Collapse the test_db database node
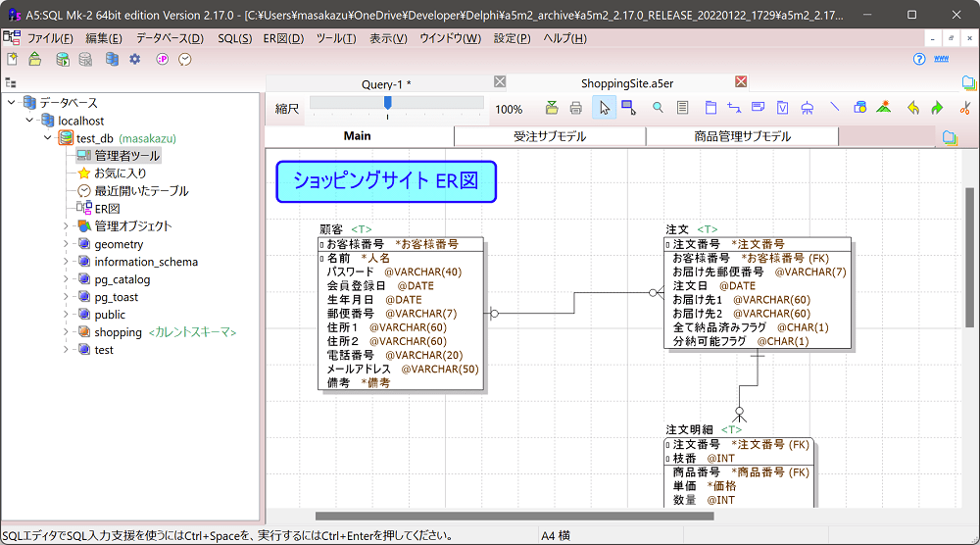Image resolution: width=980 pixels, height=545 pixels. [x=47, y=137]
